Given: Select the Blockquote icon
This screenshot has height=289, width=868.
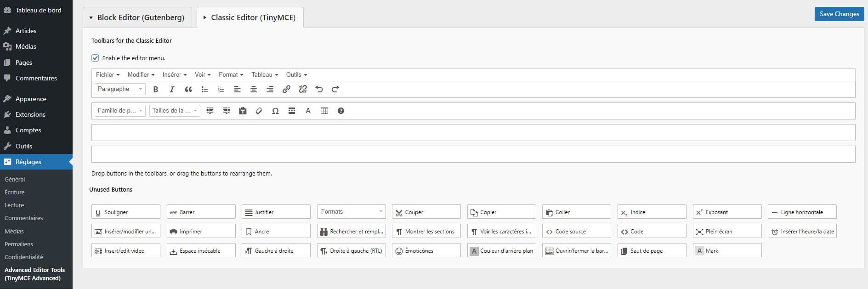Looking at the screenshot, I should coord(188,89).
